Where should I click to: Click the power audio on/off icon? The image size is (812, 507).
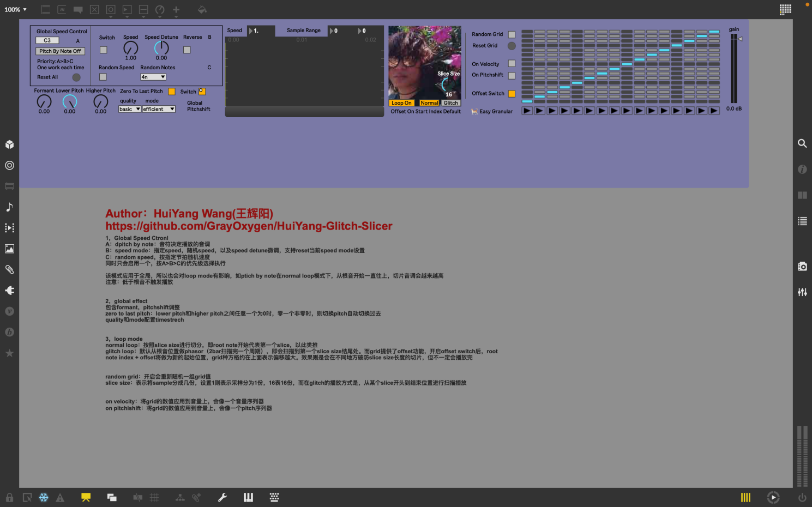(802, 497)
